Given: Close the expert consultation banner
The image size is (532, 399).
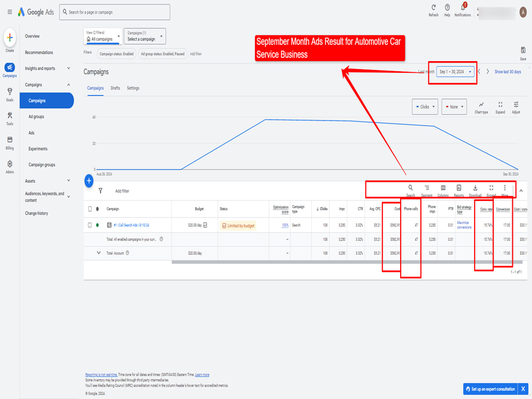Looking at the screenshot, I should click(523, 389).
